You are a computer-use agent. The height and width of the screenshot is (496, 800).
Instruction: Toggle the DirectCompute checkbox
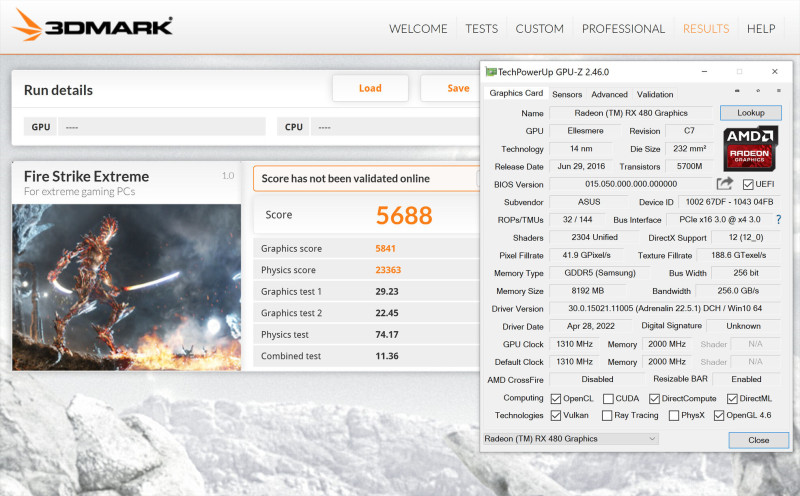(x=654, y=399)
